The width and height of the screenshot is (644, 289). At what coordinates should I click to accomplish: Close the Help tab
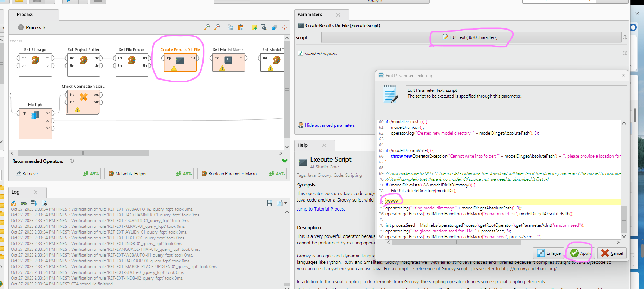pyautogui.click(x=324, y=145)
